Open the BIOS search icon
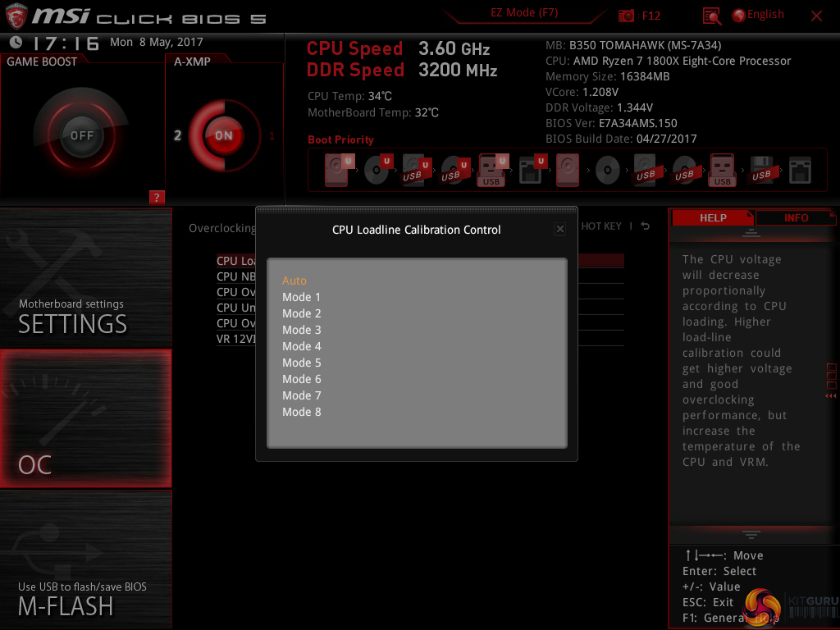 tap(711, 16)
